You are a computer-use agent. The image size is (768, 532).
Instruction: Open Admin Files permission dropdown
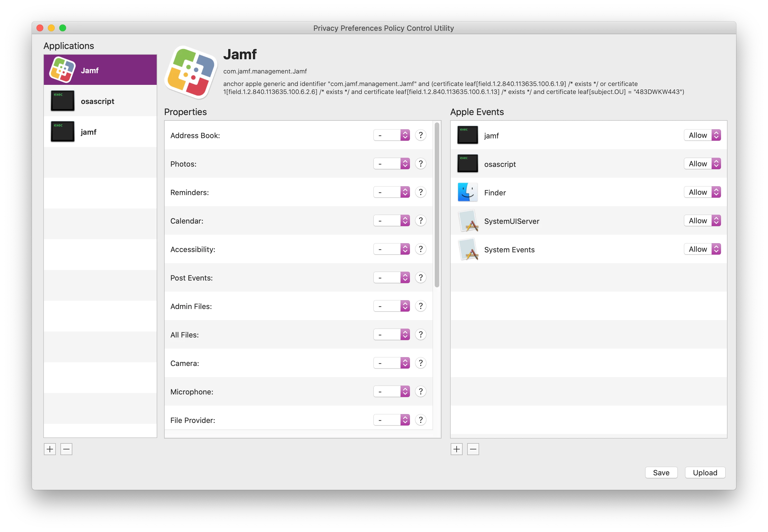391,306
